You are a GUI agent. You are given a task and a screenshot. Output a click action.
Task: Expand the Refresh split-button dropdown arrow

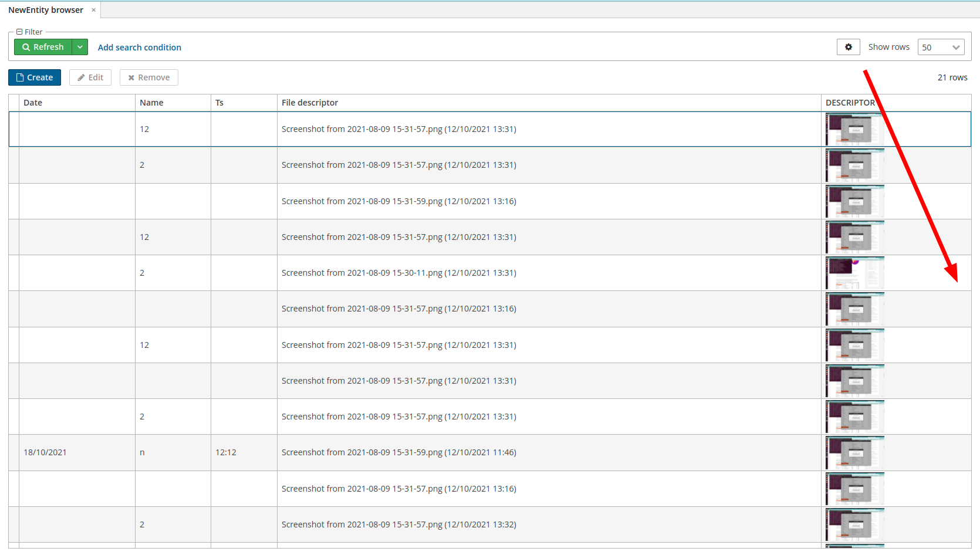(80, 47)
